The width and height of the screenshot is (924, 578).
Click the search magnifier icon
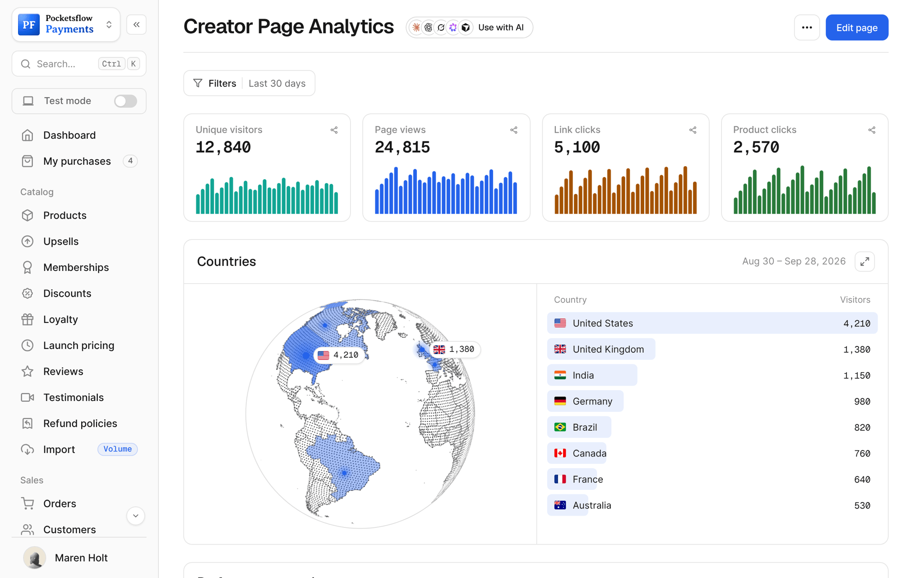[26, 64]
